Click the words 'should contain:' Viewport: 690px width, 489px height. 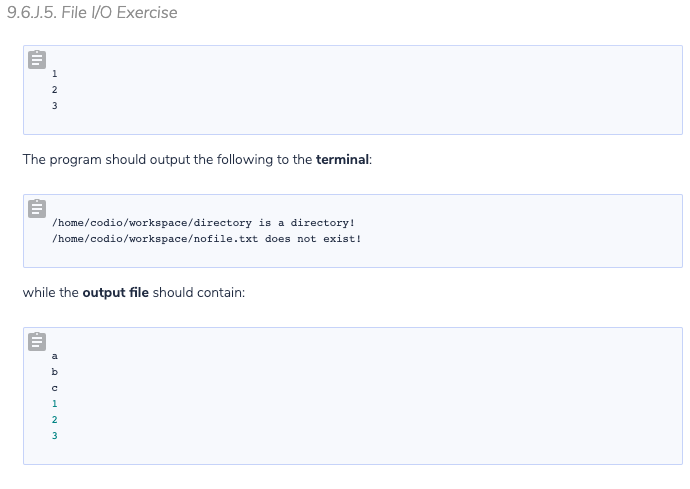pyautogui.click(x=199, y=293)
